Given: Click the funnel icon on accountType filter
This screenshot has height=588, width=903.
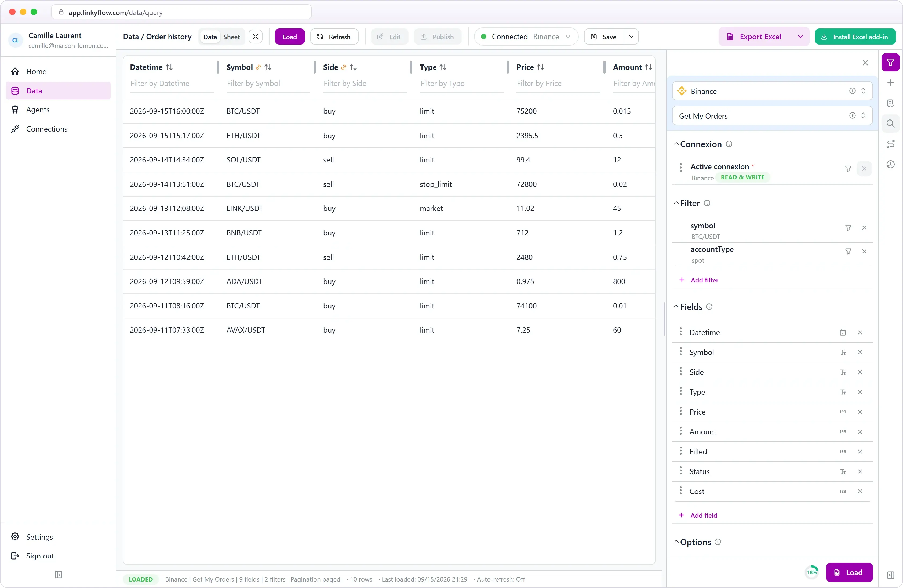Looking at the screenshot, I should [x=848, y=251].
